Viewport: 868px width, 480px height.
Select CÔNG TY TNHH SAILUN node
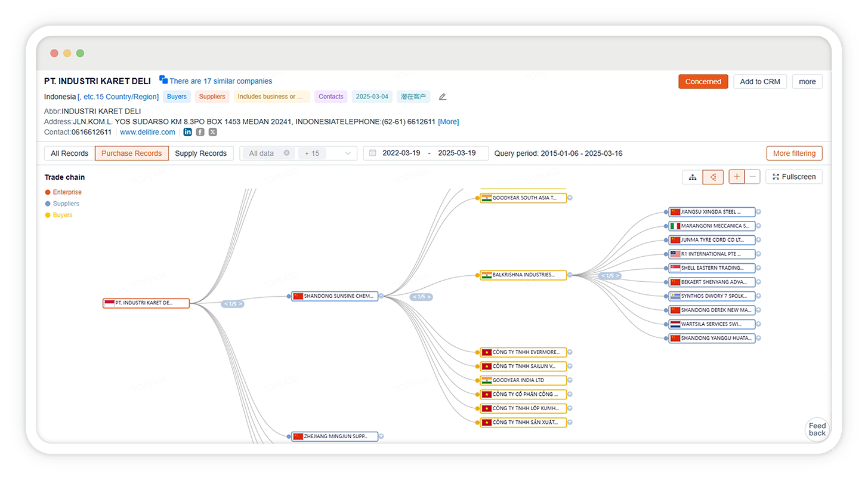(523, 366)
